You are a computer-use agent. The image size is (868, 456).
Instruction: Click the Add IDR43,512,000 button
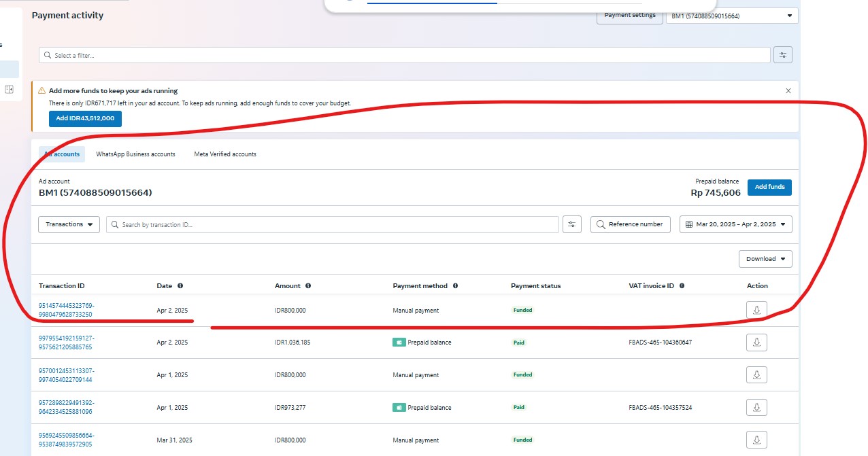(x=85, y=119)
